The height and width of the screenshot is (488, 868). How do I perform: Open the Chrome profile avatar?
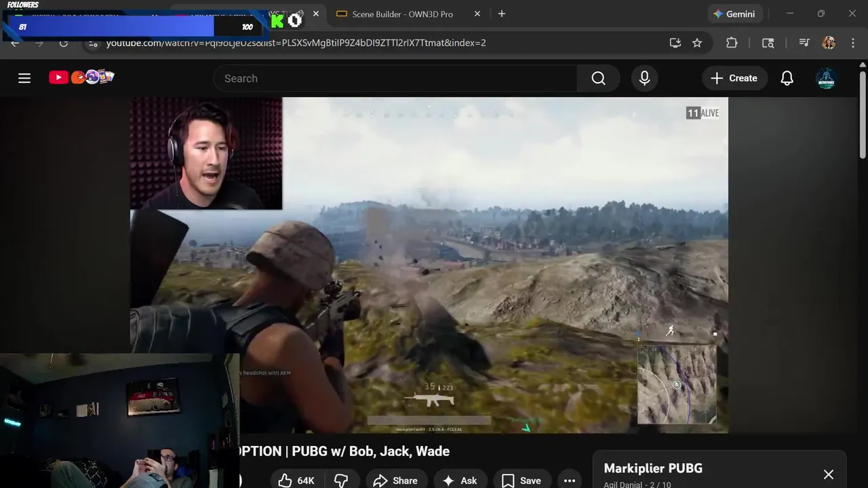pyautogui.click(x=829, y=43)
